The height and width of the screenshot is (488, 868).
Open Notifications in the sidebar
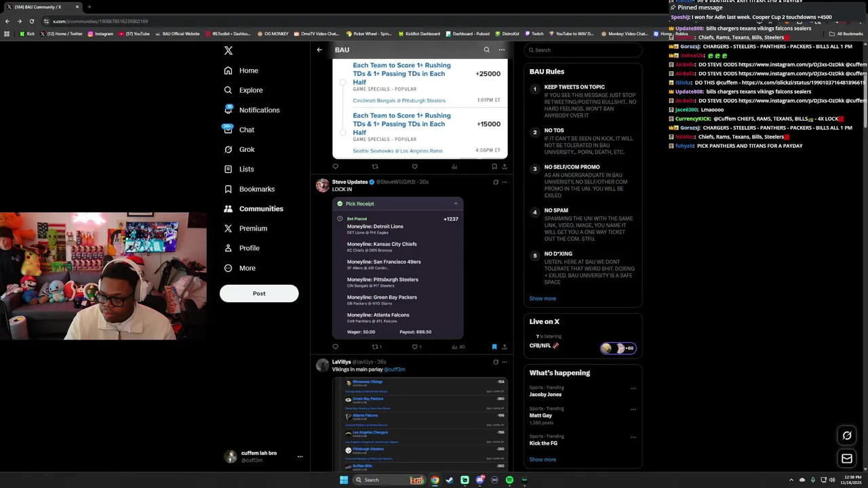(252, 110)
